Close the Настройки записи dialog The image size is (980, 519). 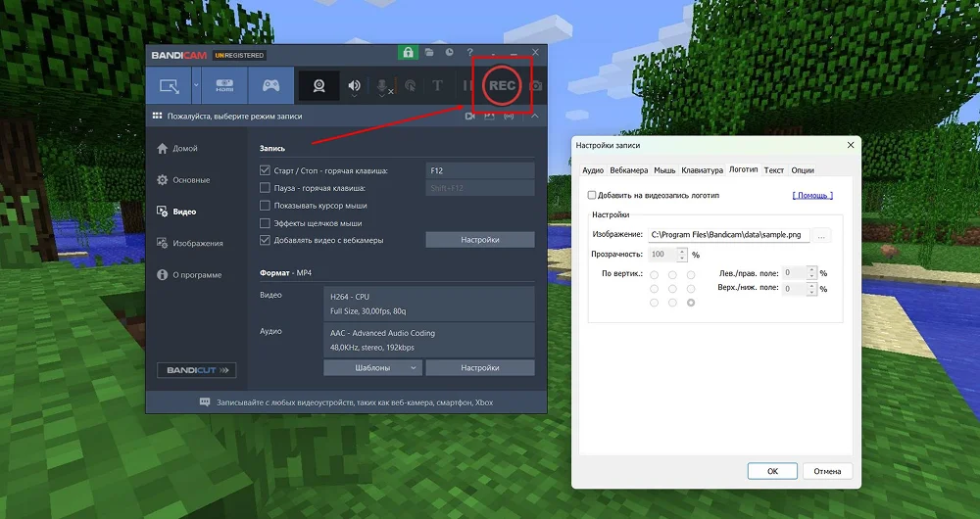coord(850,145)
